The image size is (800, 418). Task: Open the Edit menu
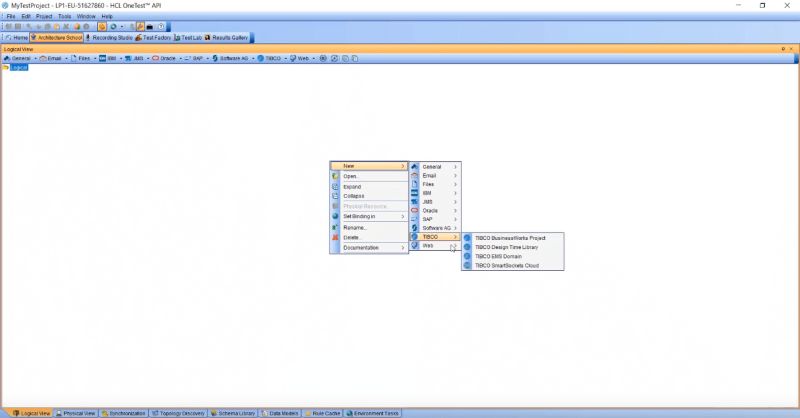click(x=26, y=16)
